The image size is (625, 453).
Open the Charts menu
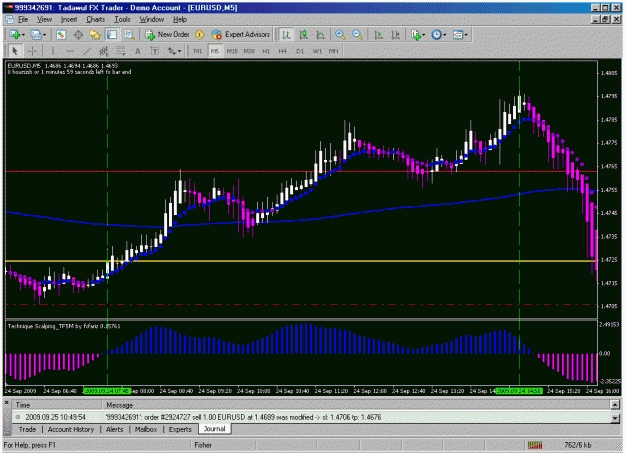coord(96,19)
